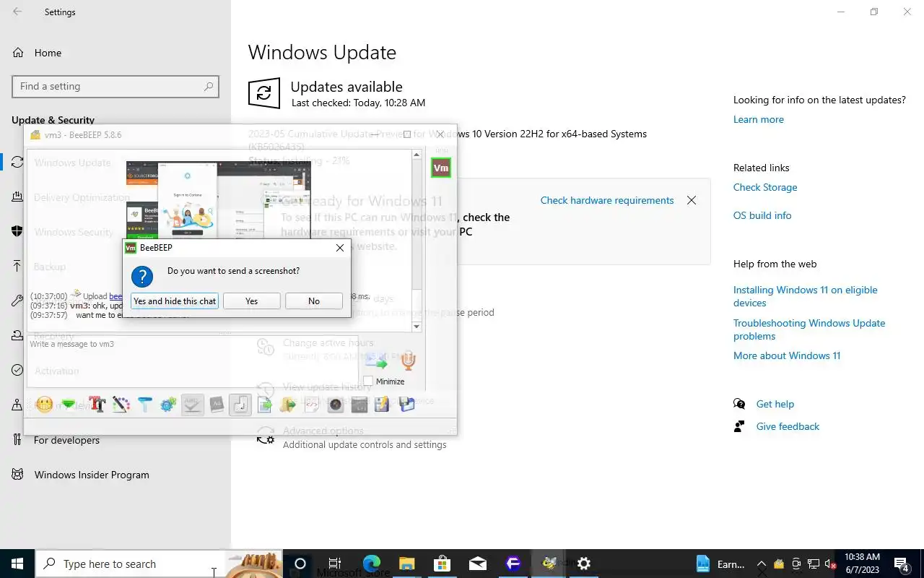The width and height of the screenshot is (924, 578).
Task: Open Task View from the taskbar
Action: tap(335, 564)
